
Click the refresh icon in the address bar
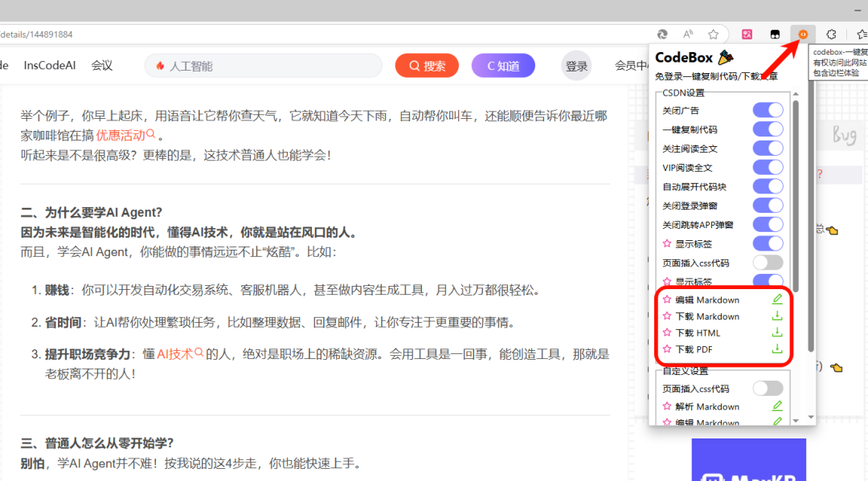(x=661, y=34)
